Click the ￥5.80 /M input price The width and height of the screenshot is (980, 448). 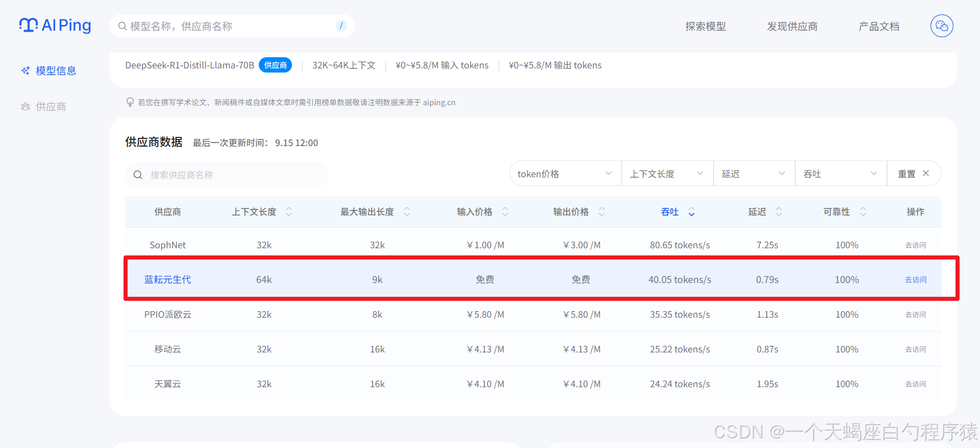tap(485, 314)
